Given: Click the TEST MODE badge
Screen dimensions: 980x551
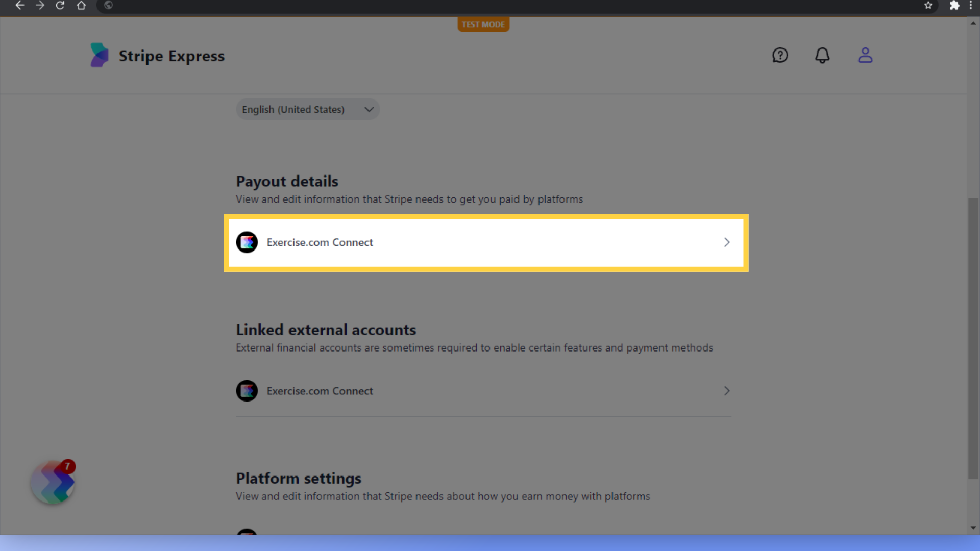Looking at the screenshot, I should click(x=483, y=24).
